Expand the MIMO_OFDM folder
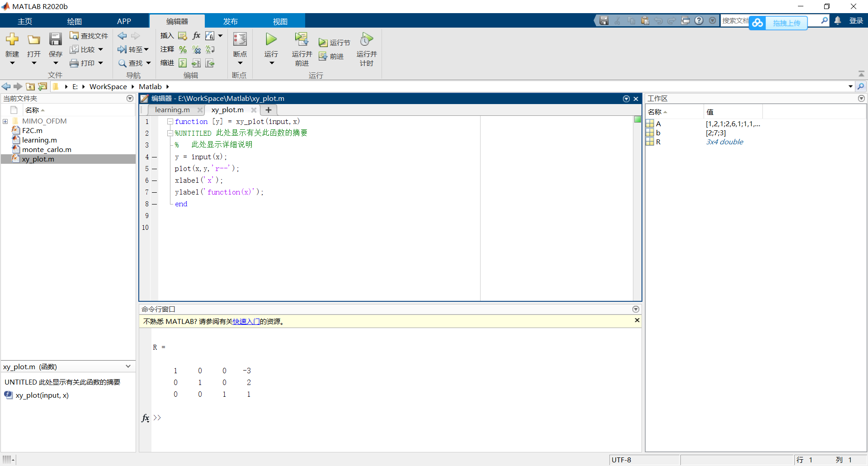This screenshot has height=466, width=868. 5,121
